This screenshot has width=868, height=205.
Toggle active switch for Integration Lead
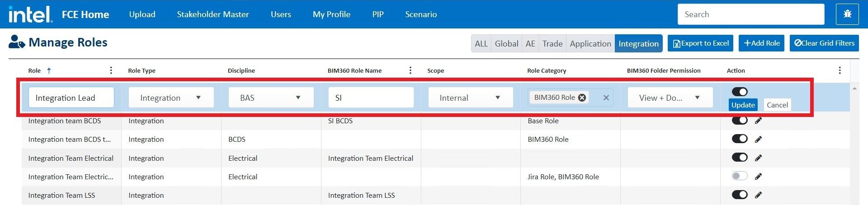pos(740,92)
